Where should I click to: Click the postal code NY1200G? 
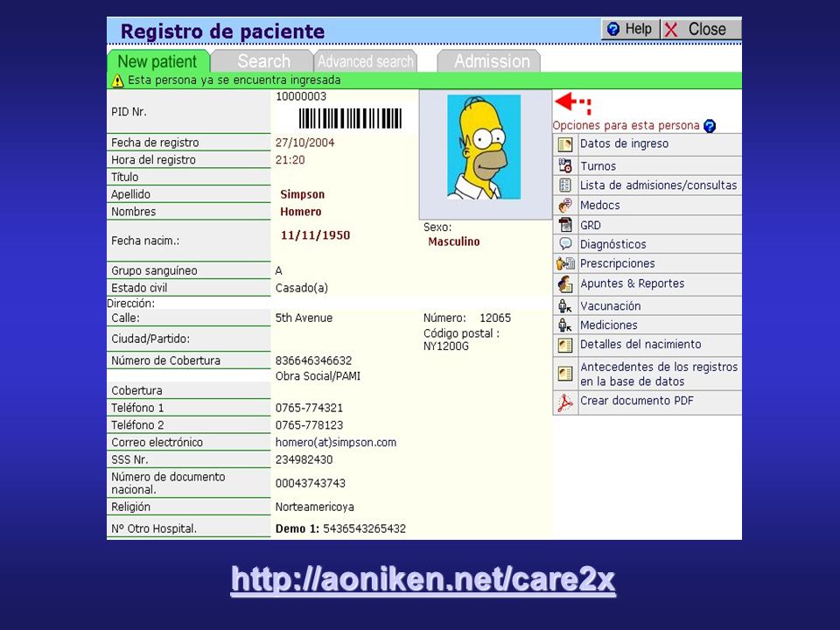point(445,346)
